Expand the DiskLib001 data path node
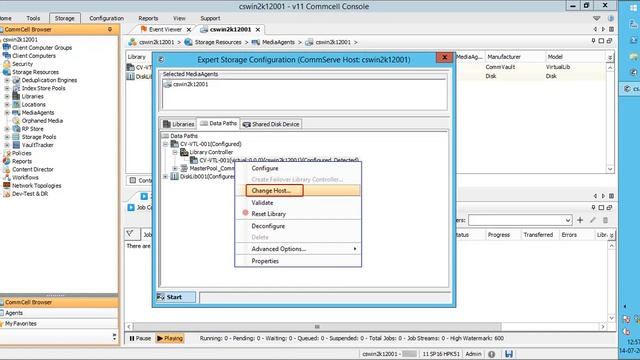640x360 pixels. coord(165,176)
